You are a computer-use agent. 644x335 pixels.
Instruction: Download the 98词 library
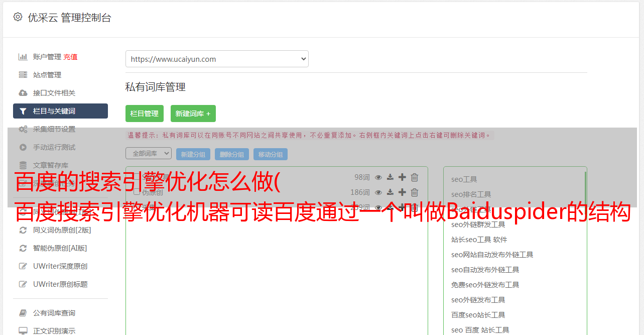tap(390, 177)
